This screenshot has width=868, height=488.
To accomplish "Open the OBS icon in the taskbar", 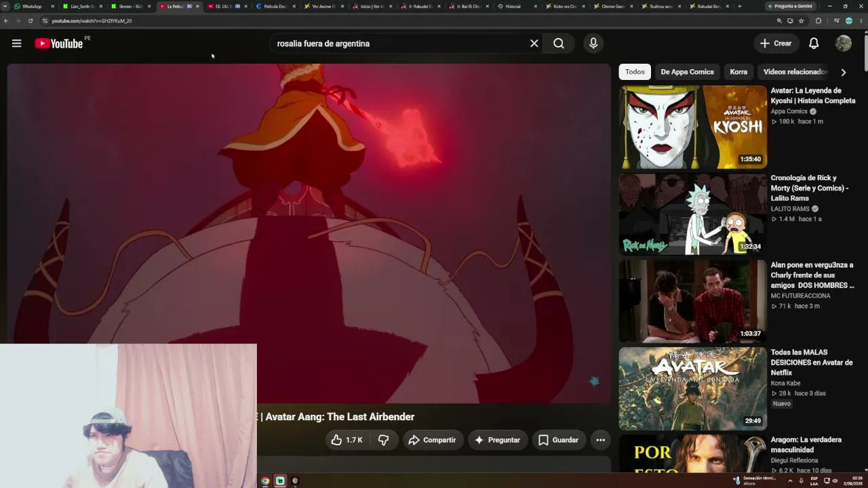I will pyautogui.click(x=295, y=481).
